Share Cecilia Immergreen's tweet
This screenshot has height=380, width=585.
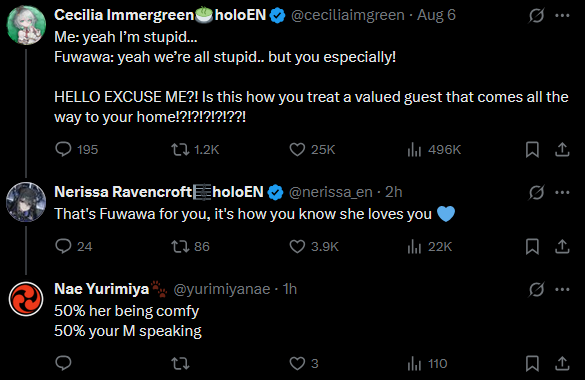tap(562, 150)
